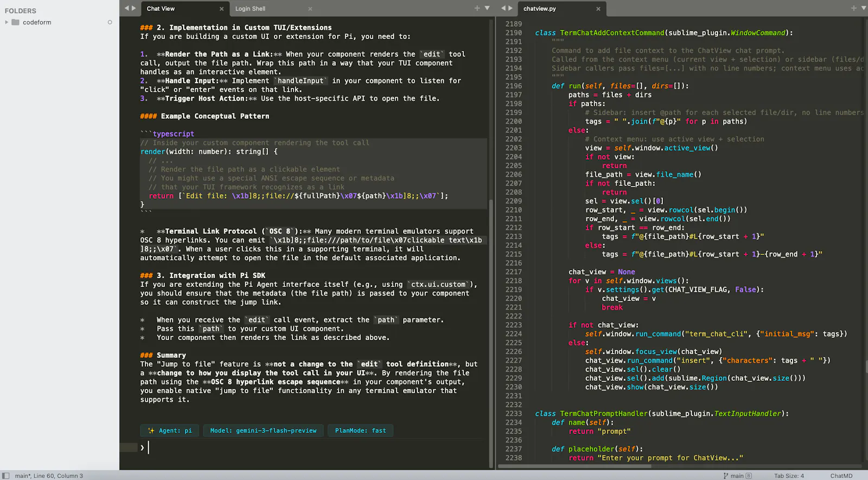This screenshot has height=480, width=868.
Task: Click the 'typescript' code fence label
Action: click(x=173, y=134)
